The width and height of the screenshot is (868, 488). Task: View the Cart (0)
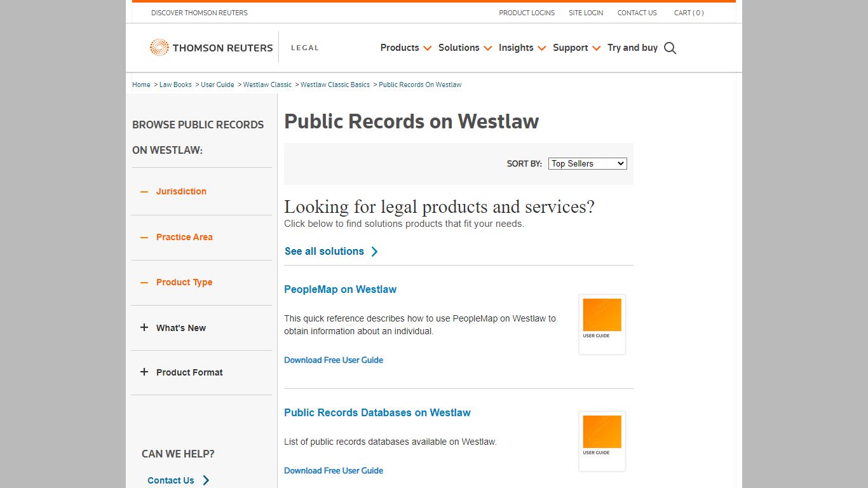689,13
